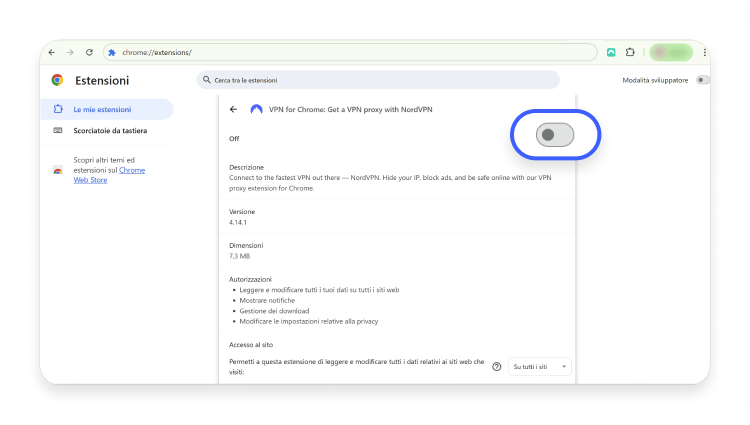Open the green NordVPN toolbar extension icon
The image size is (750, 425).
pos(611,53)
